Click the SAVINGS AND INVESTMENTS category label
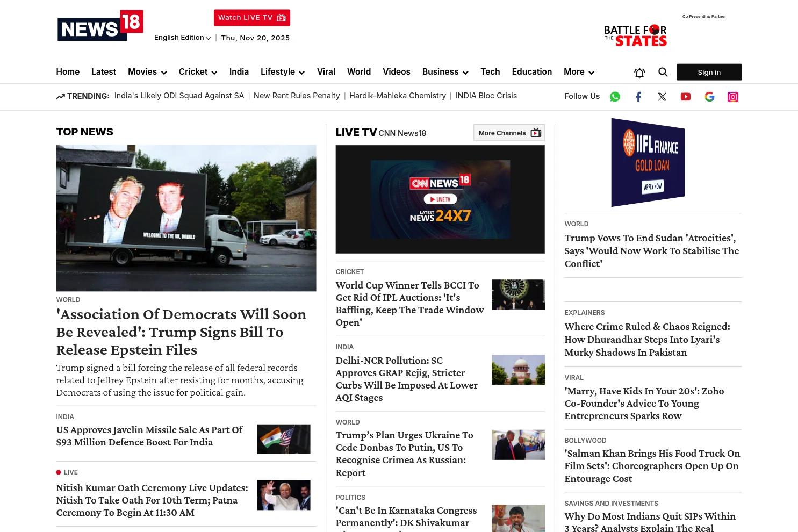This screenshot has height=532, width=798. [x=611, y=504]
